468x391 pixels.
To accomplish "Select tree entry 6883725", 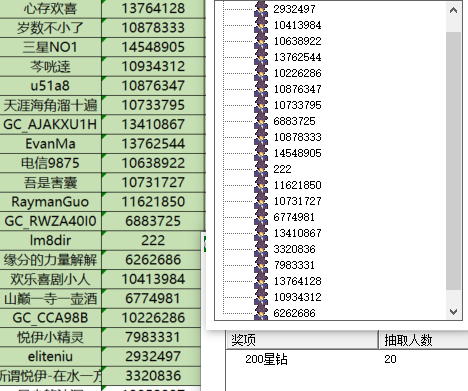I will click(x=294, y=121).
